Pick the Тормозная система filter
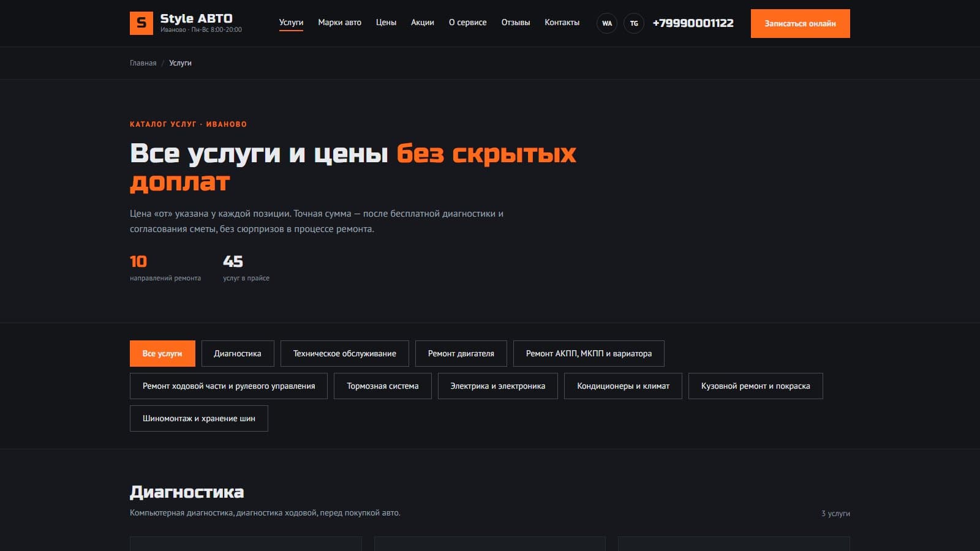The height and width of the screenshot is (551, 980). point(383,386)
